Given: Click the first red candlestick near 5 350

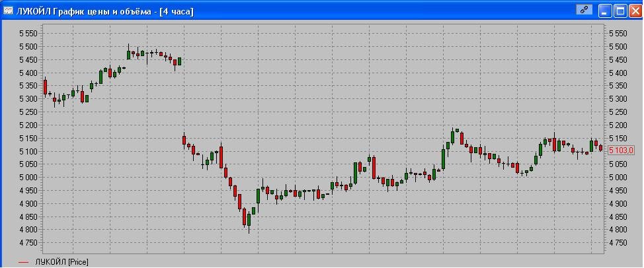Looking at the screenshot, I should pos(45,87).
